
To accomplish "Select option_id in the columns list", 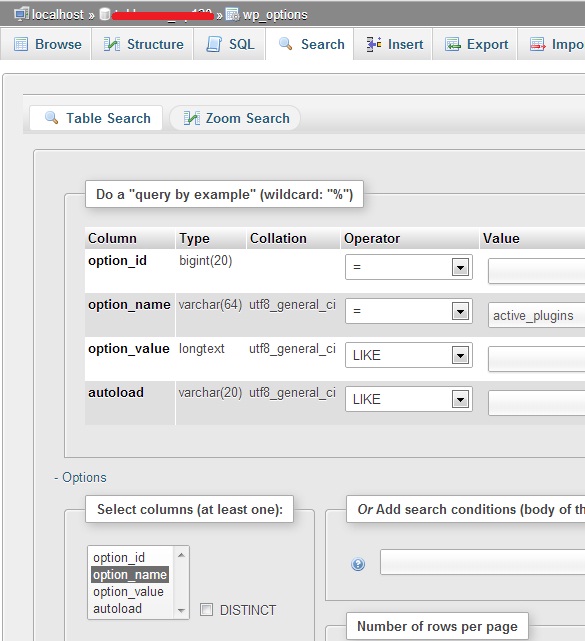I will coord(130,557).
